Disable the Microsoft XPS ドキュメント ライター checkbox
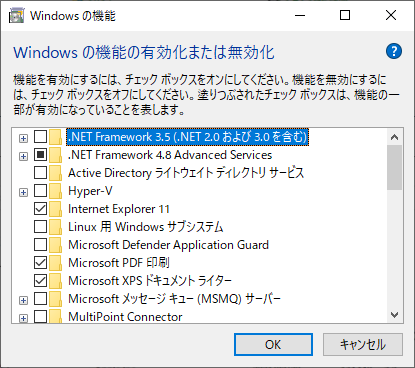415x368 pixels. click(x=41, y=281)
